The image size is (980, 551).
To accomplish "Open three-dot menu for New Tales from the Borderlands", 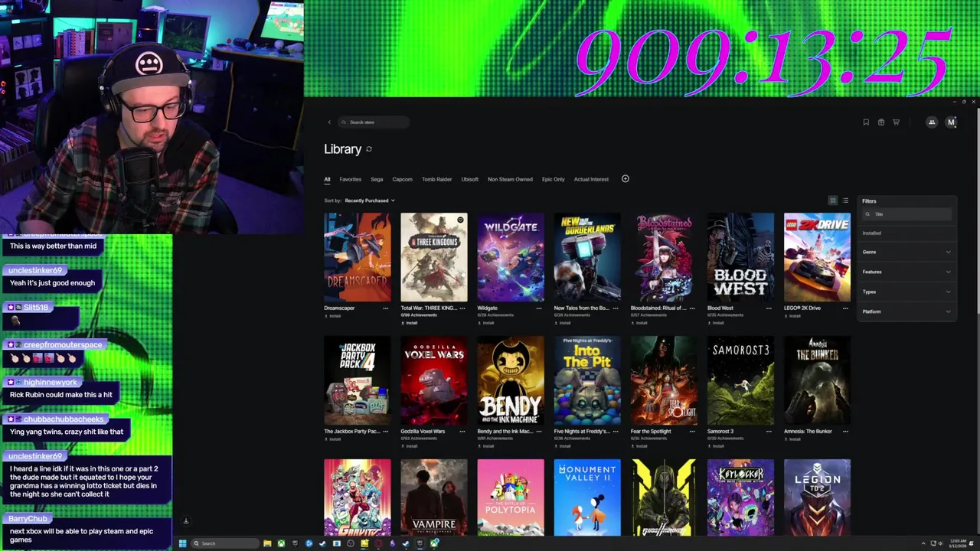I will pyautogui.click(x=615, y=308).
